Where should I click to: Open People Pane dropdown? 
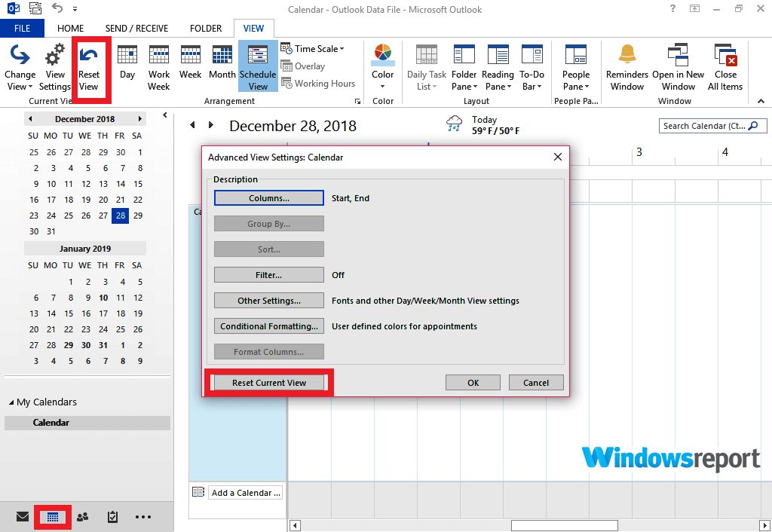575,67
